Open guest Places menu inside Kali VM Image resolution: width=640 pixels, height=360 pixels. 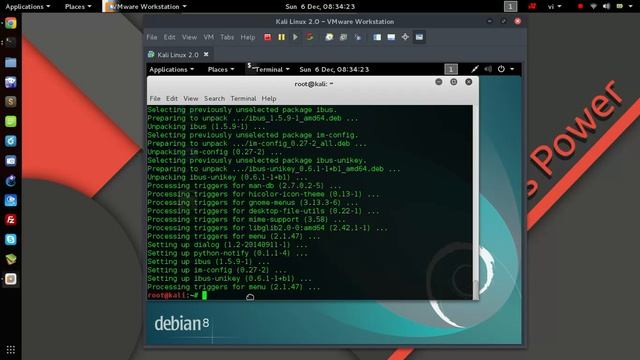tap(221, 69)
